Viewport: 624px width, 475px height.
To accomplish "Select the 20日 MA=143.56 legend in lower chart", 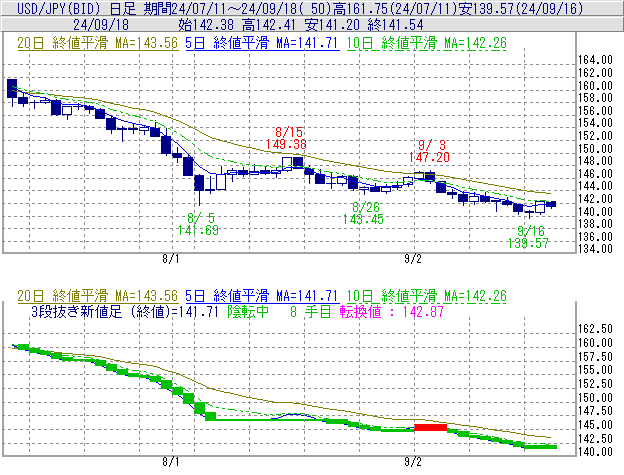I will [x=98, y=296].
